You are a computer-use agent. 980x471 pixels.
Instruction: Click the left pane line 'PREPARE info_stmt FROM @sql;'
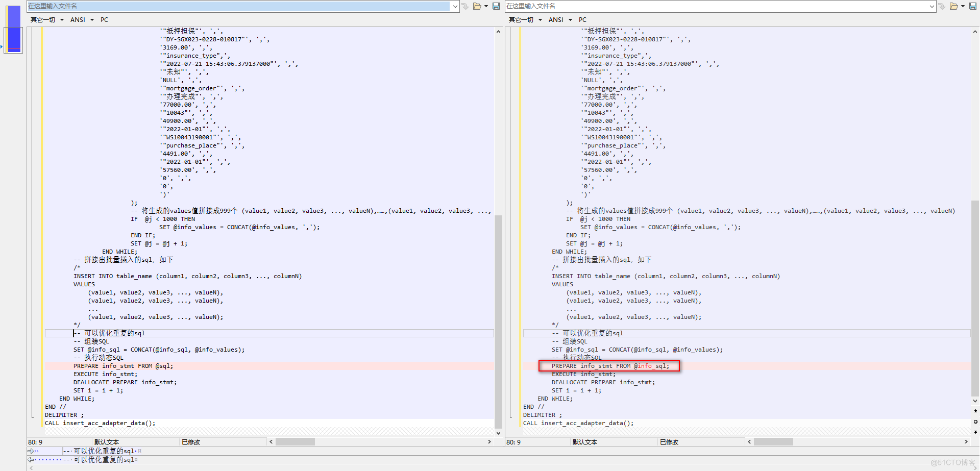coord(124,366)
